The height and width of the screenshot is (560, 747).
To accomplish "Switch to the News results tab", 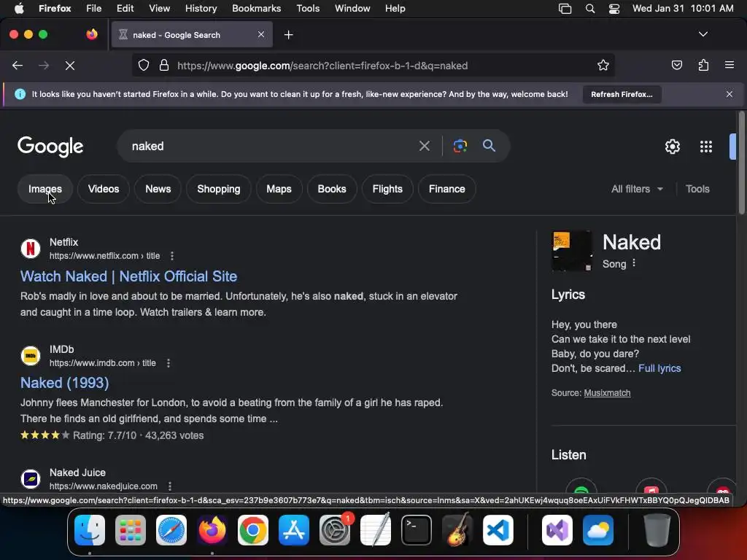I will point(158,189).
